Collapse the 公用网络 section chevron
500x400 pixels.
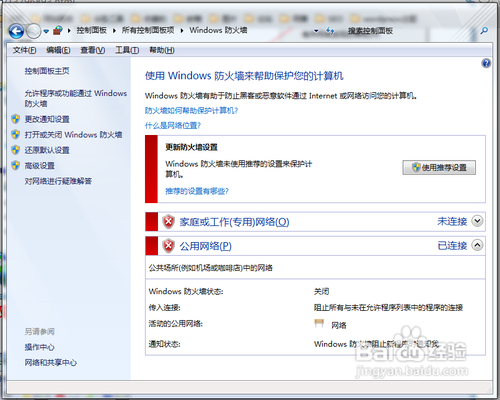(x=478, y=245)
